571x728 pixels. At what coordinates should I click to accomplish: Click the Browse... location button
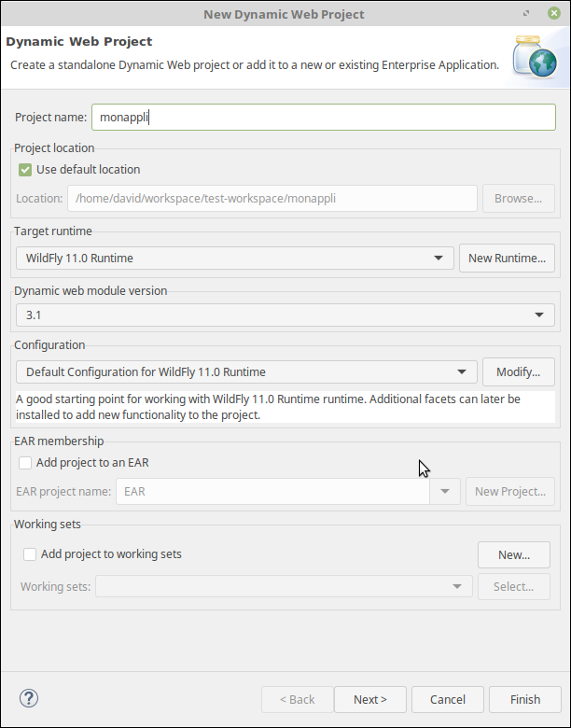tap(519, 199)
